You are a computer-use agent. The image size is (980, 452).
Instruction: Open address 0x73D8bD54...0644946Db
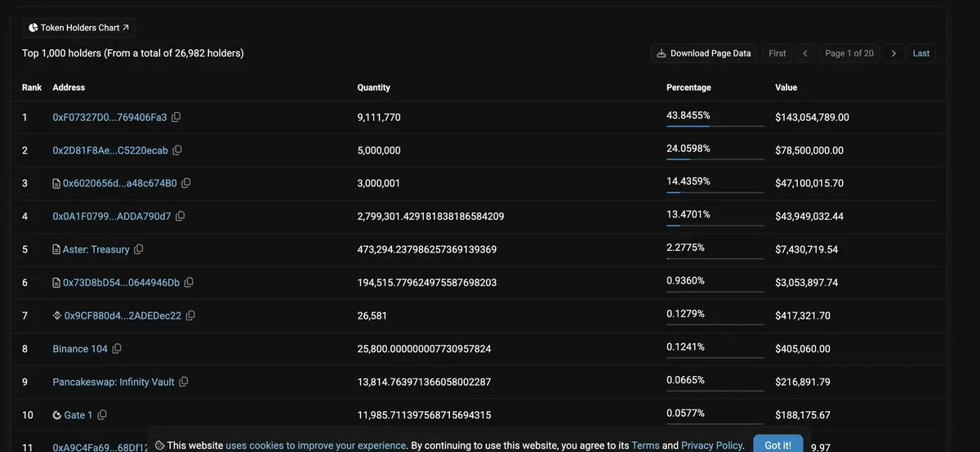tap(121, 283)
